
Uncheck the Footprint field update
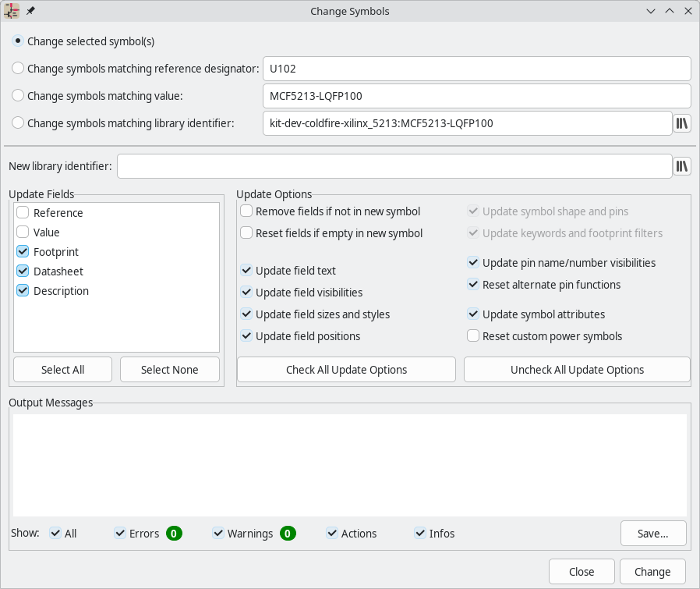click(23, 251)
